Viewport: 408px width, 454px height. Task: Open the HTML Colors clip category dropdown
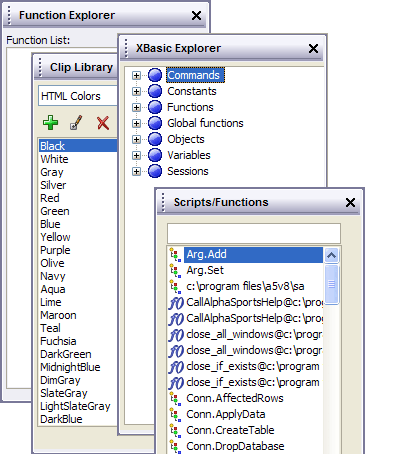pyautogui.click(x=78, y=96)
